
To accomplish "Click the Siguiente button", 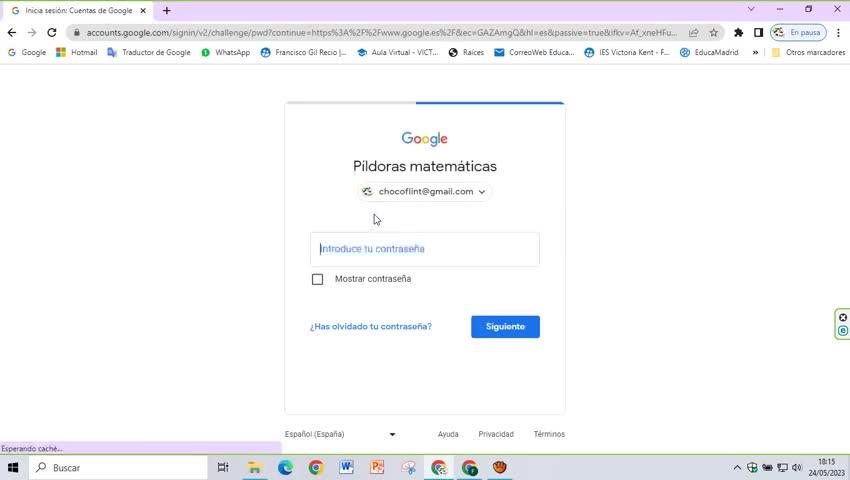I will click(505, 327).
